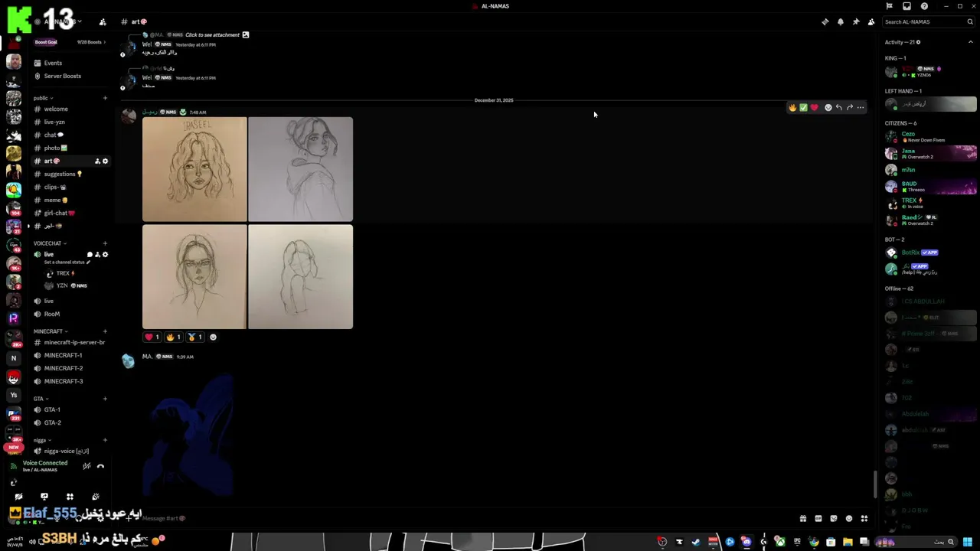Hide the member list icon
This screenshot has height=551, width=980.
pos(871,21)
